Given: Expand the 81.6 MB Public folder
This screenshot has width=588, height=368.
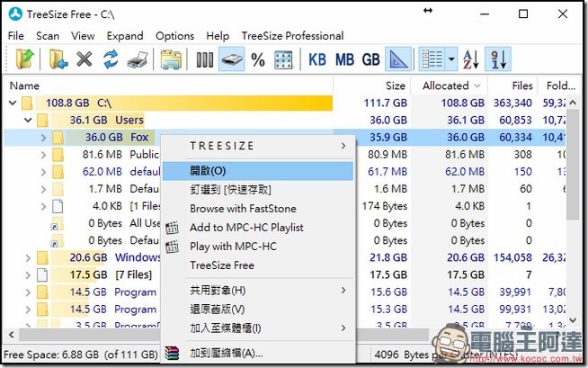Looking at the screenshot, I should 43,155.
